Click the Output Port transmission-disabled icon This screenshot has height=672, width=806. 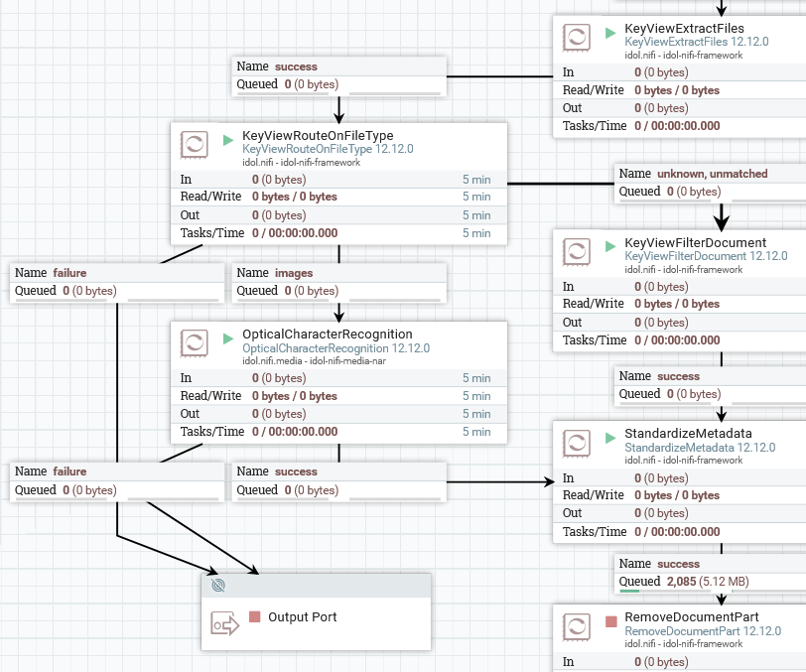pyautogui.click(x=218, y=586)
